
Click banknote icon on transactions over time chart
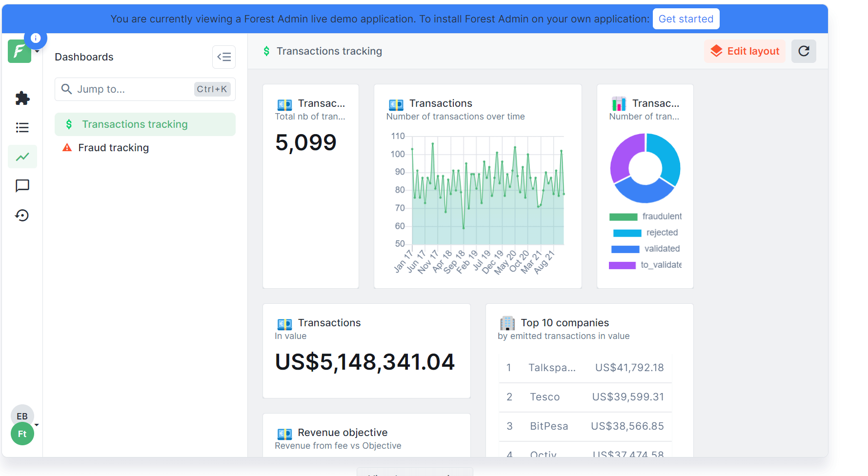pyautogui.click(x=396, y=104)
